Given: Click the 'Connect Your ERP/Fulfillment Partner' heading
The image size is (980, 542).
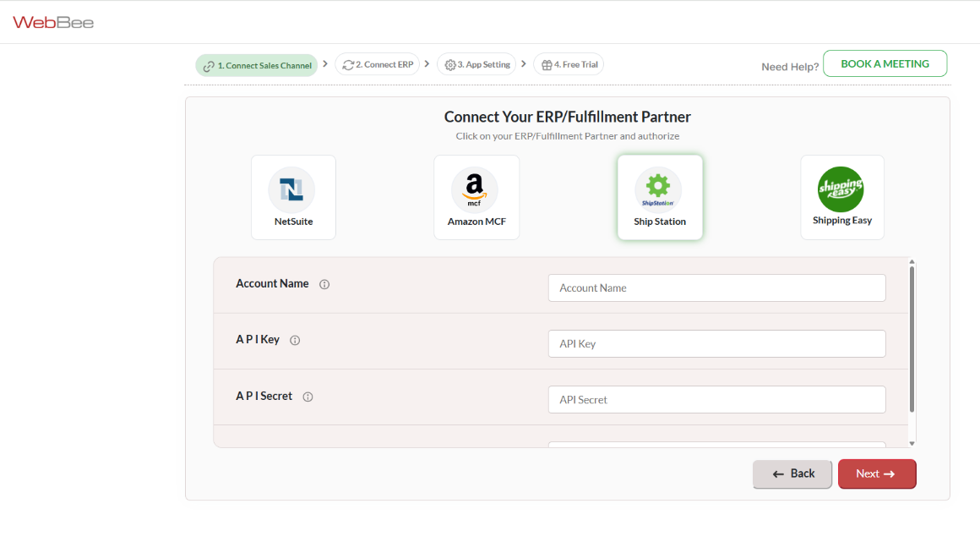Looking at the screenshot, I should point(568,117).
